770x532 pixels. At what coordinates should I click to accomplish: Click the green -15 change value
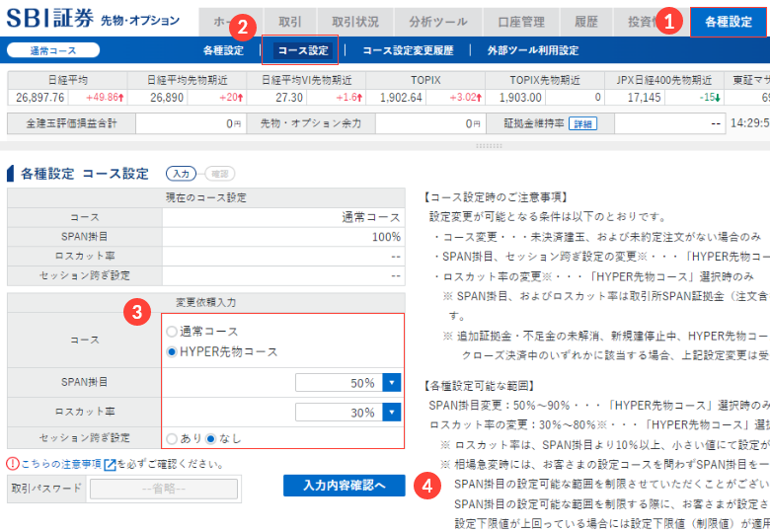pyautogui.click(x=710, y=98)
